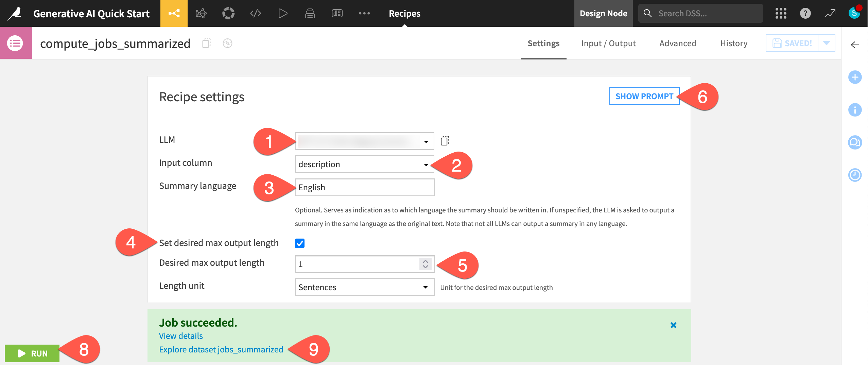Open the Details info icon in right sidebar

tap(855, 110)
